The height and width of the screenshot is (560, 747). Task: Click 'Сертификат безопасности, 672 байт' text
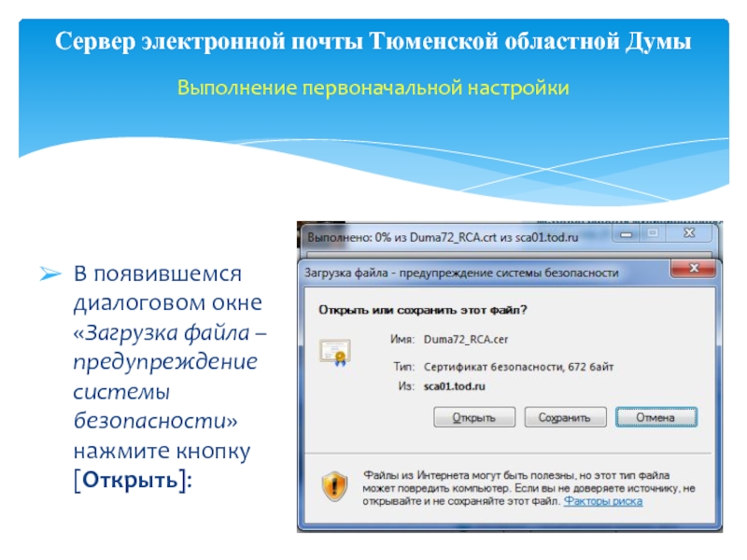click(518, 367)
